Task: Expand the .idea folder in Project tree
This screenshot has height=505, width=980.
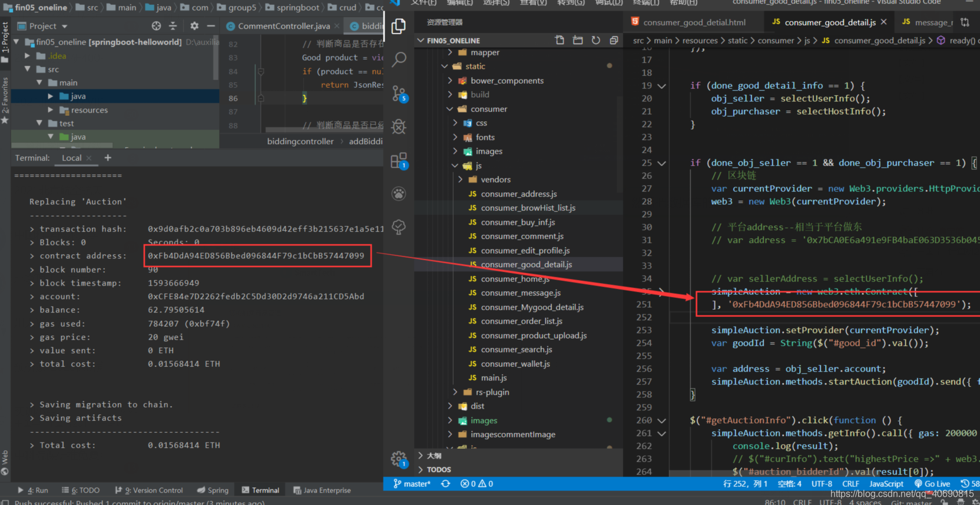Action: (x=27, y=56)
